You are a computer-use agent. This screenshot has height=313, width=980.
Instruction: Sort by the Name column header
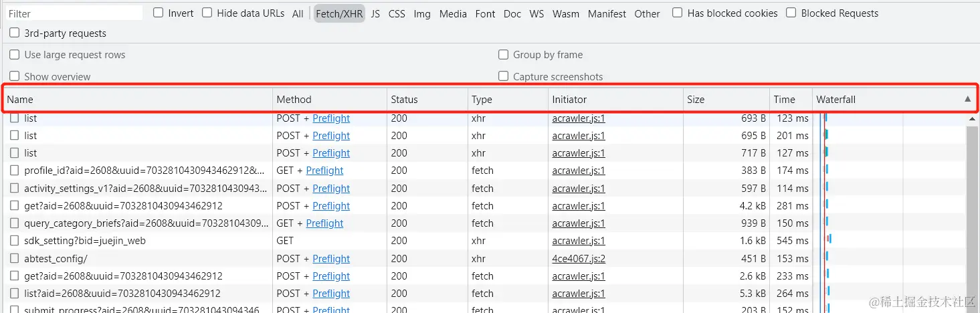[x=137, y=99]
